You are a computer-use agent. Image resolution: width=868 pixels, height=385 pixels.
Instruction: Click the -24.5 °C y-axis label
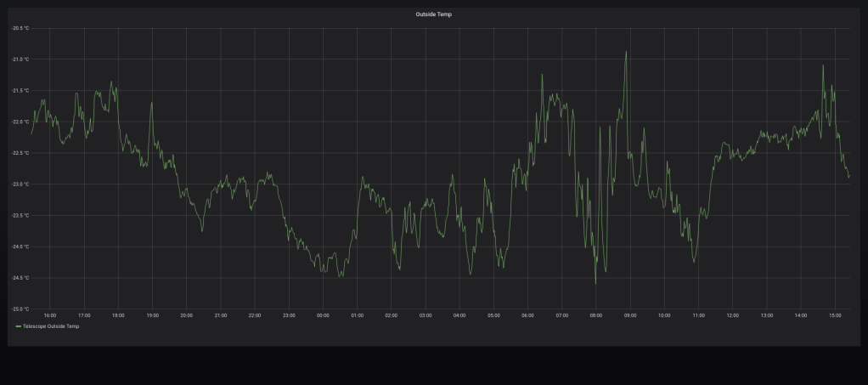tap(20, 278)
